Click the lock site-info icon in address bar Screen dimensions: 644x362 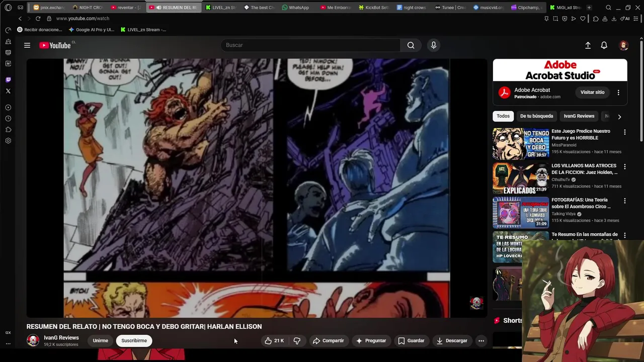[49, 19]
